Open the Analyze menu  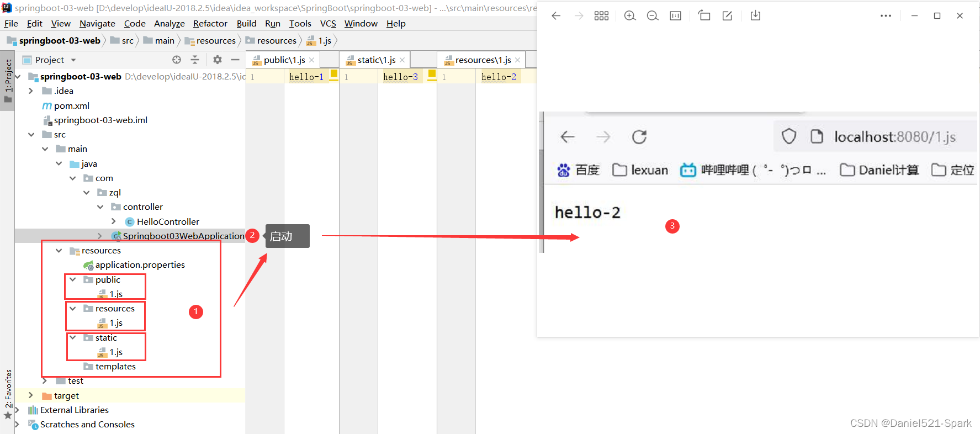[x=169, y=23]
